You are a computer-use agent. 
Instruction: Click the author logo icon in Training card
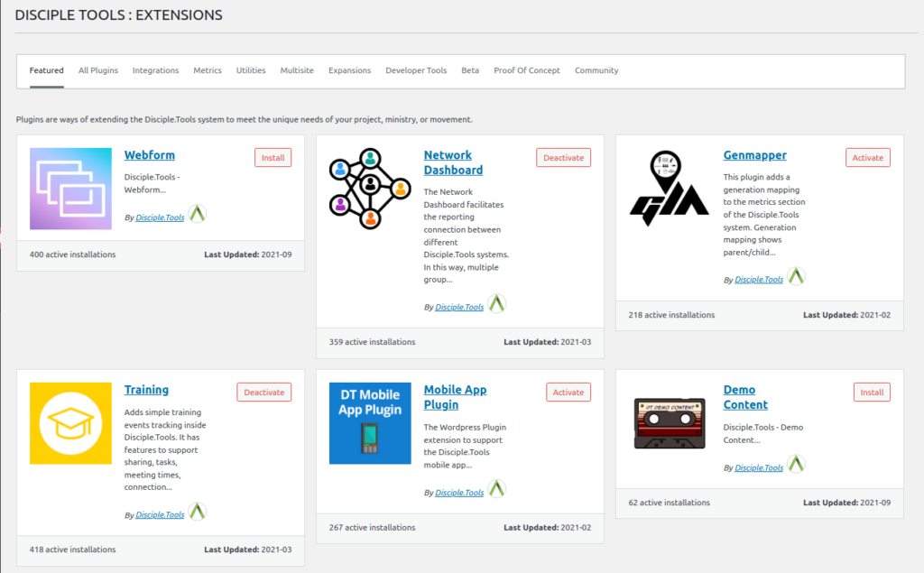198,511
